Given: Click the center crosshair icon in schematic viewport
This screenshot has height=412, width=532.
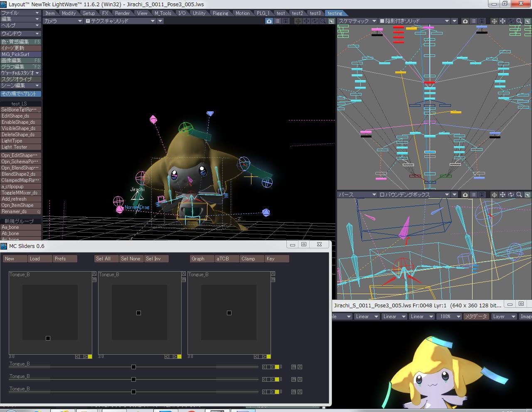Looking at the screenshot, I should 494,21.
